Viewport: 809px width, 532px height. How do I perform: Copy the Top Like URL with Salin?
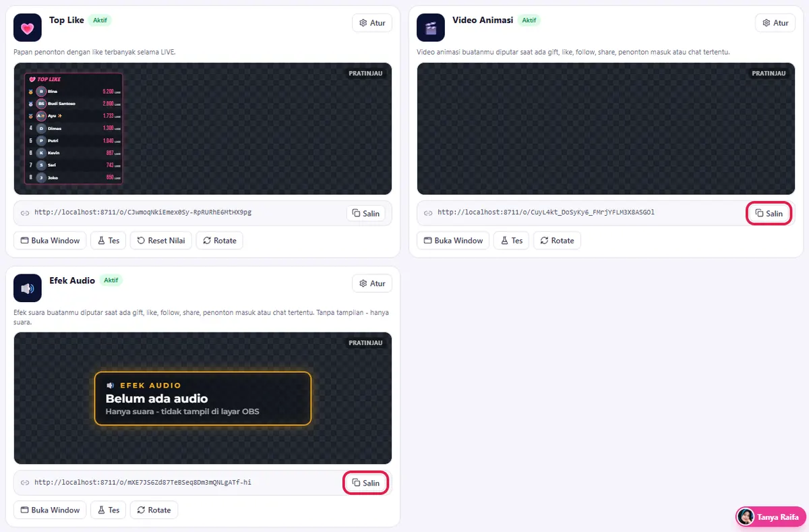click(x=366, y=213)
